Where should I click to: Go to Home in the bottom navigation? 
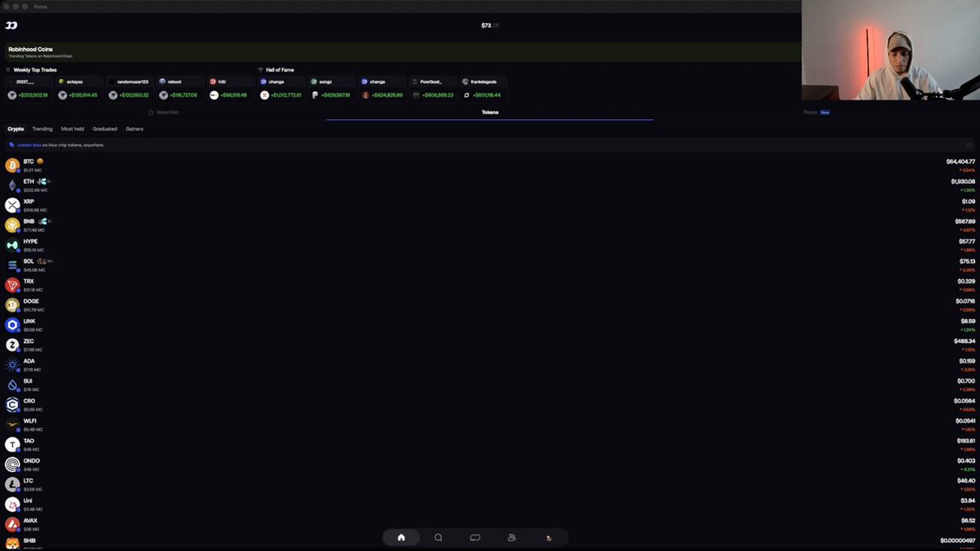coord(401,537)
